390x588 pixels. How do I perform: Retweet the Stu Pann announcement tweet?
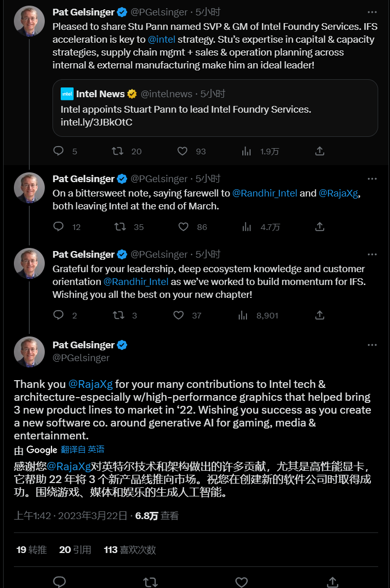118,151
